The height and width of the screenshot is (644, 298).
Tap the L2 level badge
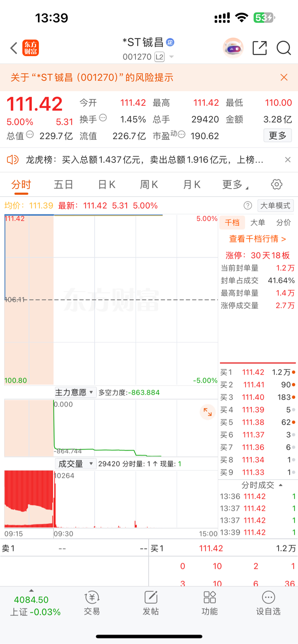pos(159,57)
